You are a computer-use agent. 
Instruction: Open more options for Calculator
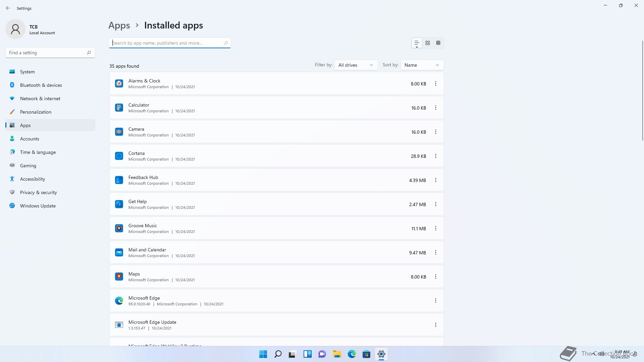click(436, 108)
